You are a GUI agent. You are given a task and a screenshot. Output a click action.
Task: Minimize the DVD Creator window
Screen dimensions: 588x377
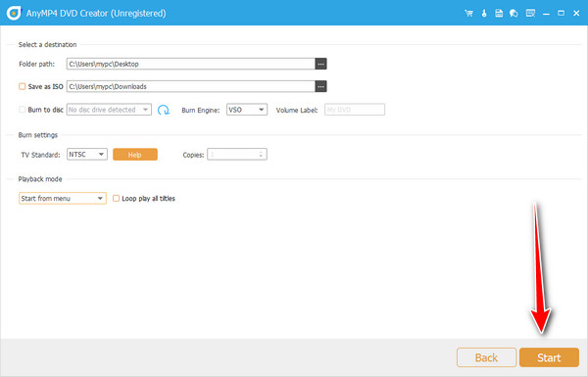pyautogui.click(x=546, y=14)
